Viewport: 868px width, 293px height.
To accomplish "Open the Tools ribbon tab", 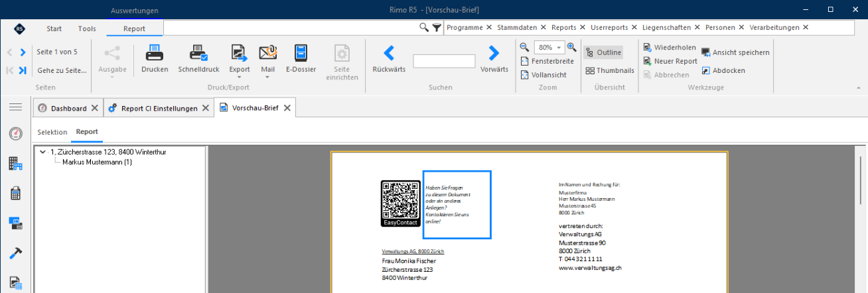I will point(87,29).
